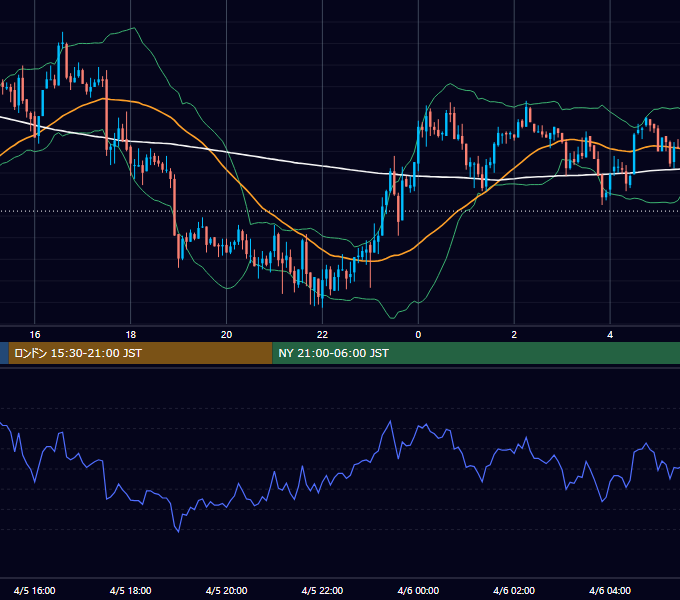Click the 4/5 22:00 date label
The image size is (680, 600).
(322, 590)
